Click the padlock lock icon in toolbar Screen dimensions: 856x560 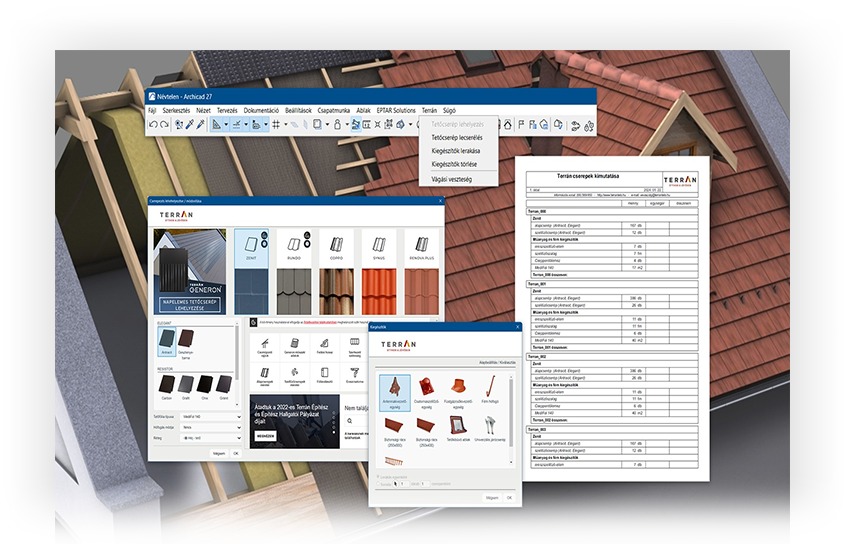tap(337, 124)
